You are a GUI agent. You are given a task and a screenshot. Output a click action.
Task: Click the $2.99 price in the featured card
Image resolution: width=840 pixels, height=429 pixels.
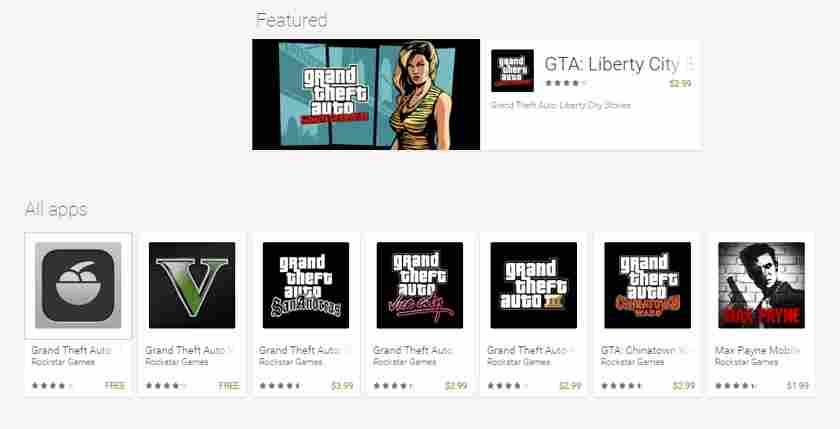tap(680, 84)
